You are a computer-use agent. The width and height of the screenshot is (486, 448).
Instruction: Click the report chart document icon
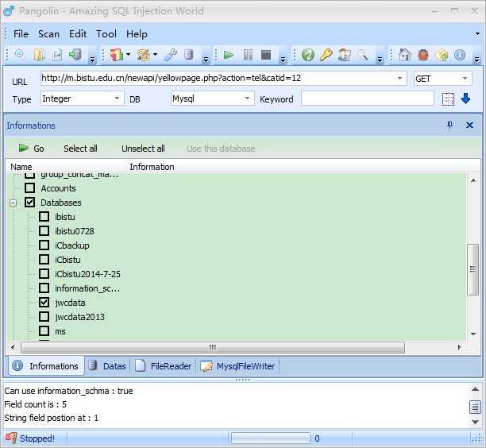(x=57, y=55)
